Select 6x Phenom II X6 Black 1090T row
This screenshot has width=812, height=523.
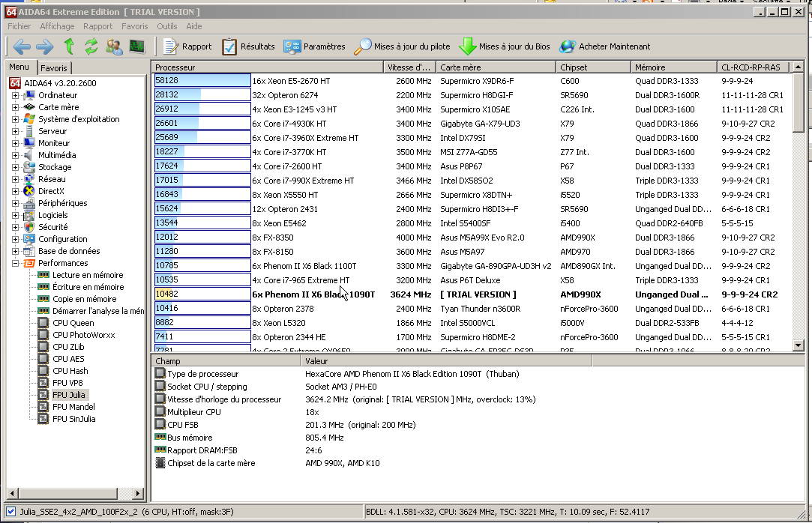pyautogui.click(x=472, y=294)
